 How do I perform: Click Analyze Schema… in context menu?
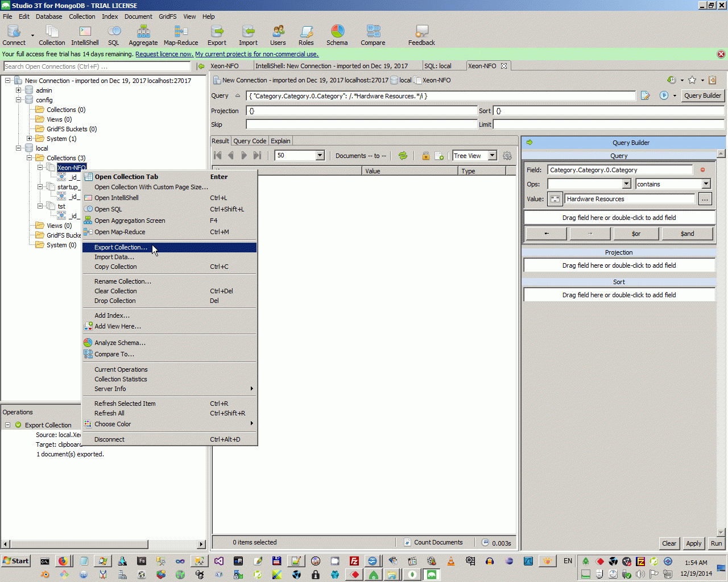169,343
